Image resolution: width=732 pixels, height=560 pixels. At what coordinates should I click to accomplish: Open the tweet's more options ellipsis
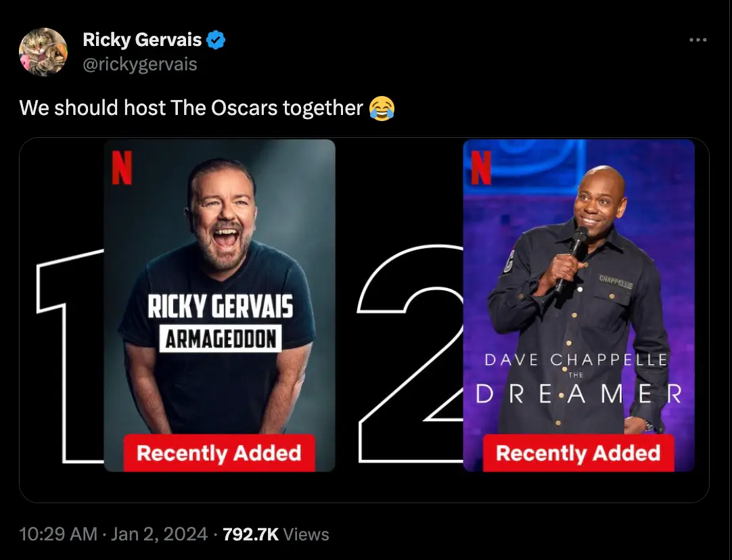tap(697, 41)
